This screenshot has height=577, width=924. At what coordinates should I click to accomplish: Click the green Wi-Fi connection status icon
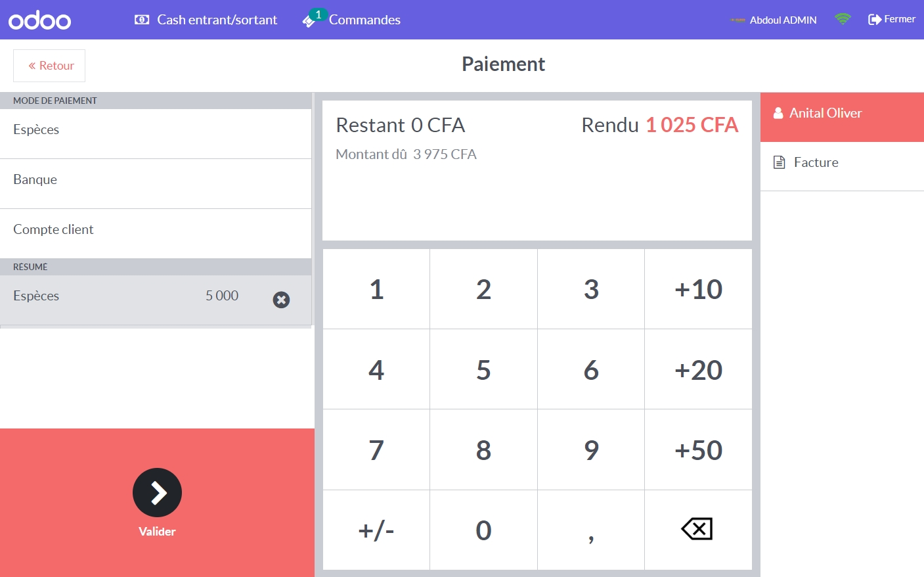click(843, 19)
